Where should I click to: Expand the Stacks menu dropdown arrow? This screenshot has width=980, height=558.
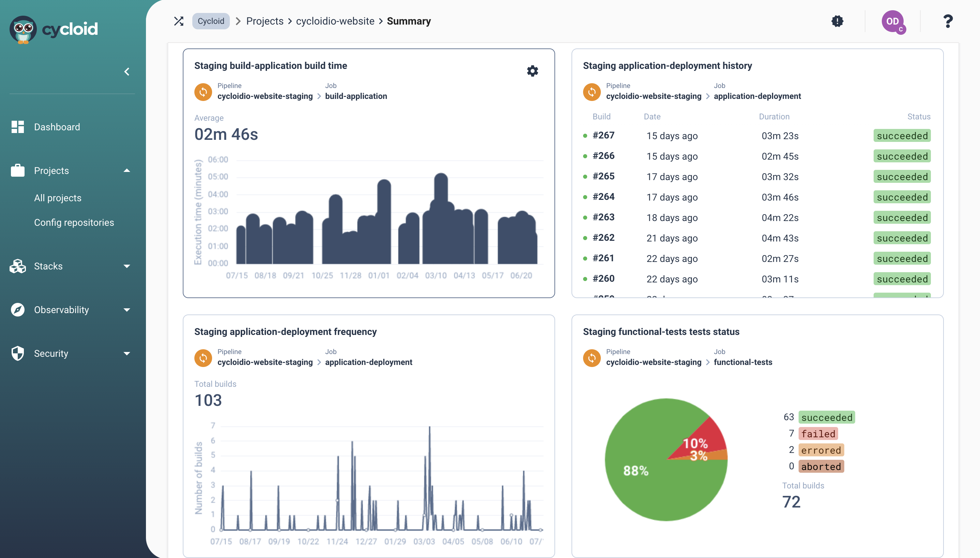pyautogui.click(x=127, y=266)
